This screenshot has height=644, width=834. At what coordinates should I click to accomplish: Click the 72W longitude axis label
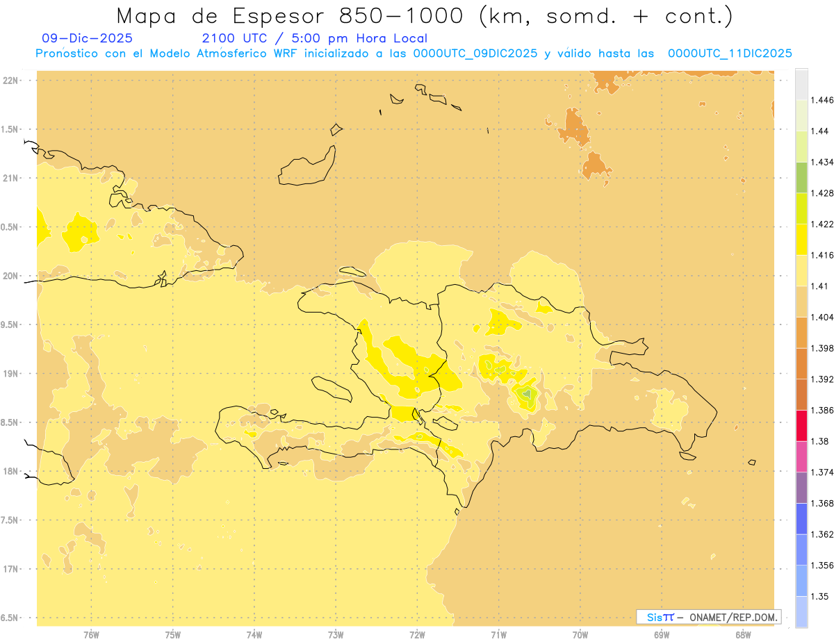tap(417, 634)
